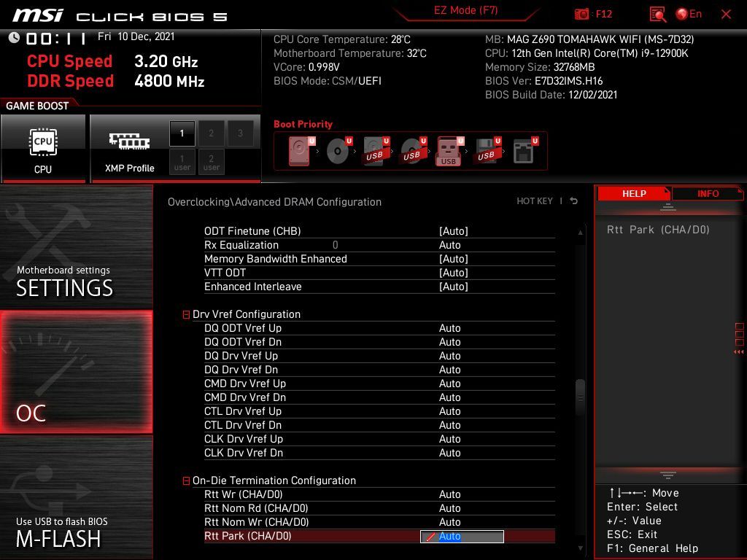Switch to the INFO tab

[708, 194]
